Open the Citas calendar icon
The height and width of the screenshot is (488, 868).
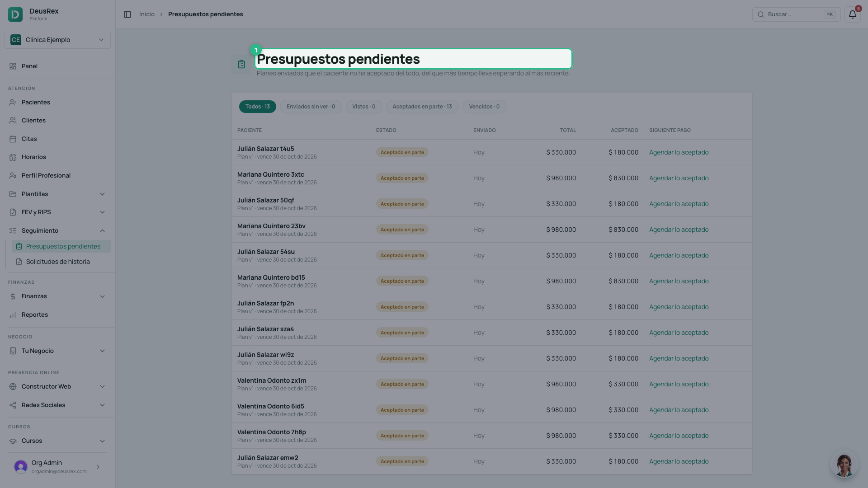pyautogui.click(x=13, y=139)
